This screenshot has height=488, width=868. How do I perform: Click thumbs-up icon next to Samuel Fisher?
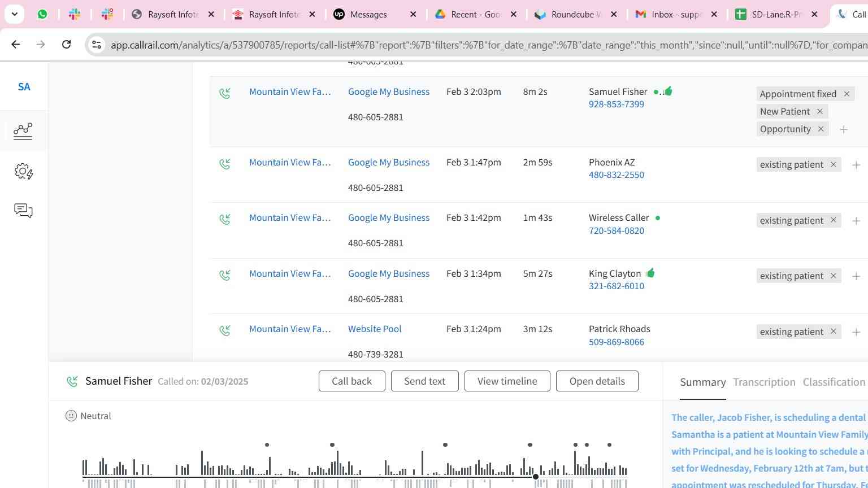click(x=668, y=91)
